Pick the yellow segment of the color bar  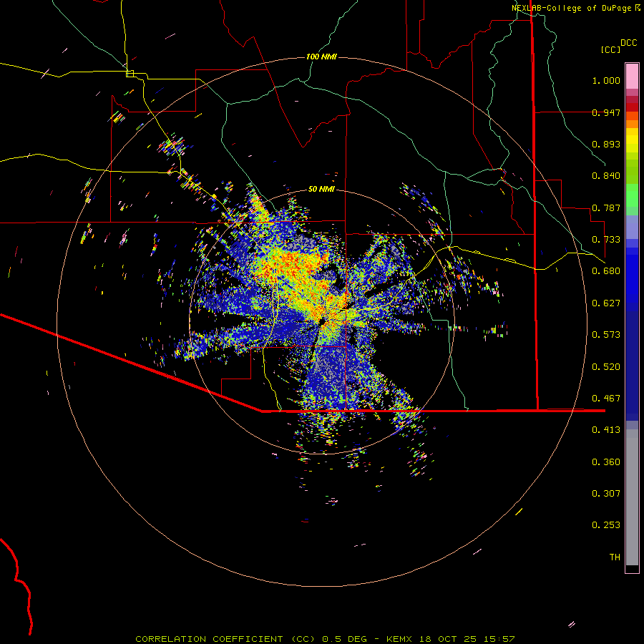632,140
